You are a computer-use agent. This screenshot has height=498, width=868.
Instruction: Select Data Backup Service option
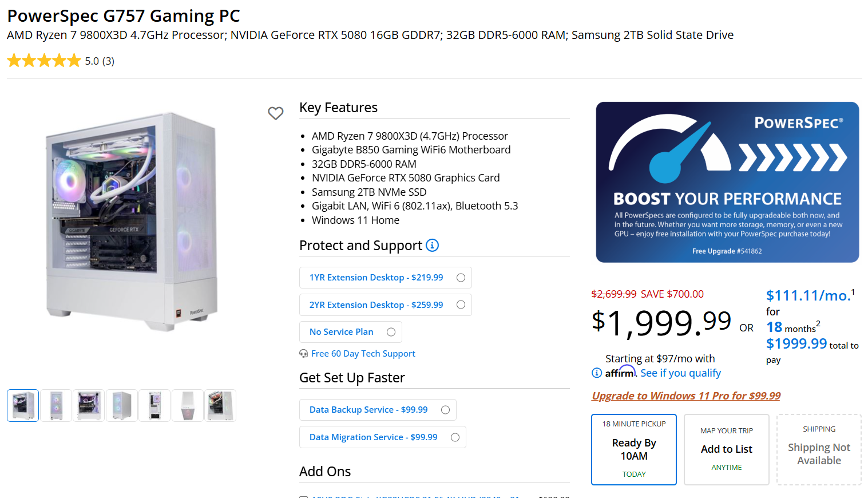pyautogui.click(x=445, y=410)
